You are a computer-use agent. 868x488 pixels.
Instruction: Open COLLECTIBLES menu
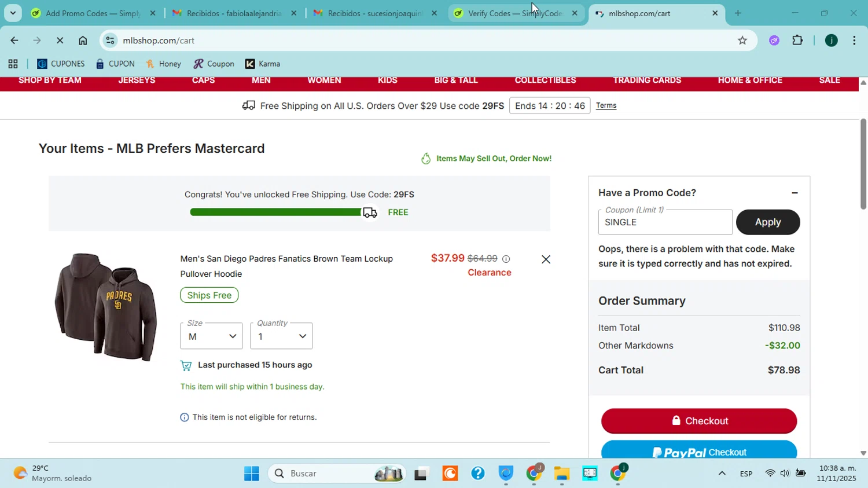coord(546,80)
